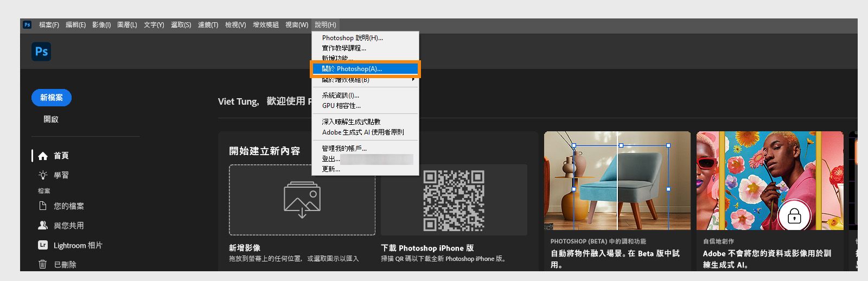The height and width of the screenshot is (281, 868).
Task: Click Adobe 不會將您的資料 card title
Action: (x=767, y=259)
